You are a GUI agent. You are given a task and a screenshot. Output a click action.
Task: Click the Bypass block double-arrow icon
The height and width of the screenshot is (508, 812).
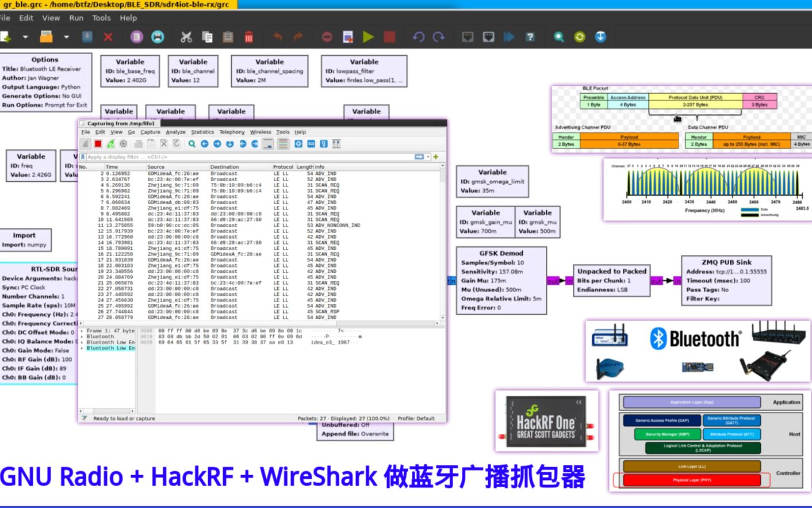[x=509, y=37]
